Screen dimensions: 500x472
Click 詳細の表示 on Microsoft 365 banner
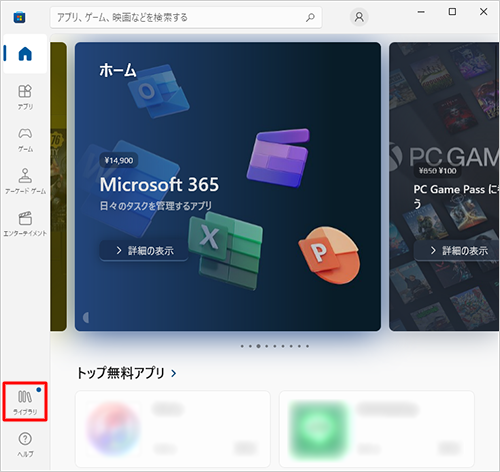click(x=144, y=250)
